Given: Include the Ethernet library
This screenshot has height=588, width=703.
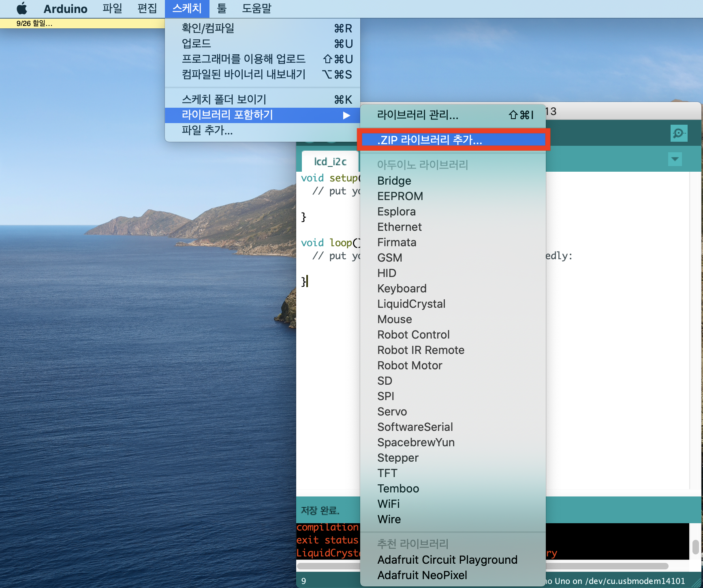Looking at the screenshot, I should (453, 227).
